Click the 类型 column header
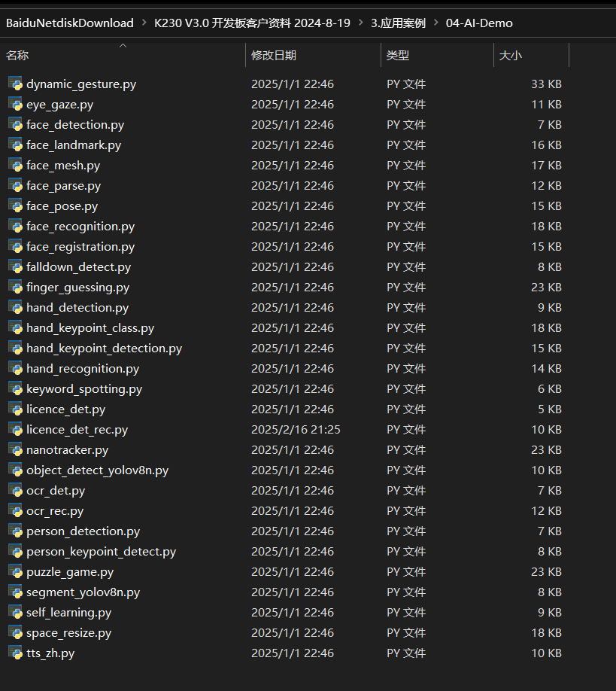This screenshot has height=691, width=616. click(x=398, y=56)
